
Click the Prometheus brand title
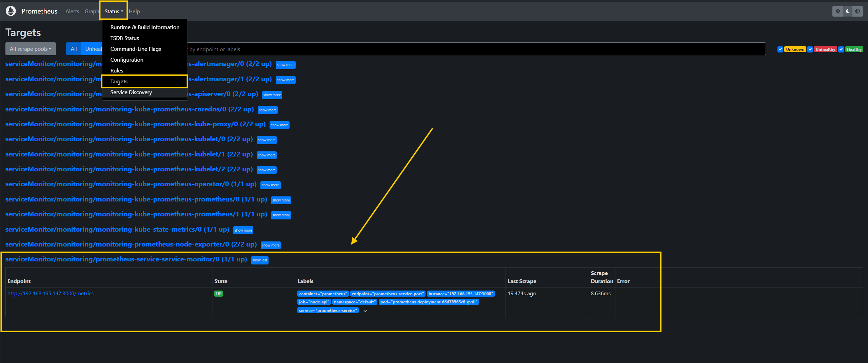(x=39, y=11)
